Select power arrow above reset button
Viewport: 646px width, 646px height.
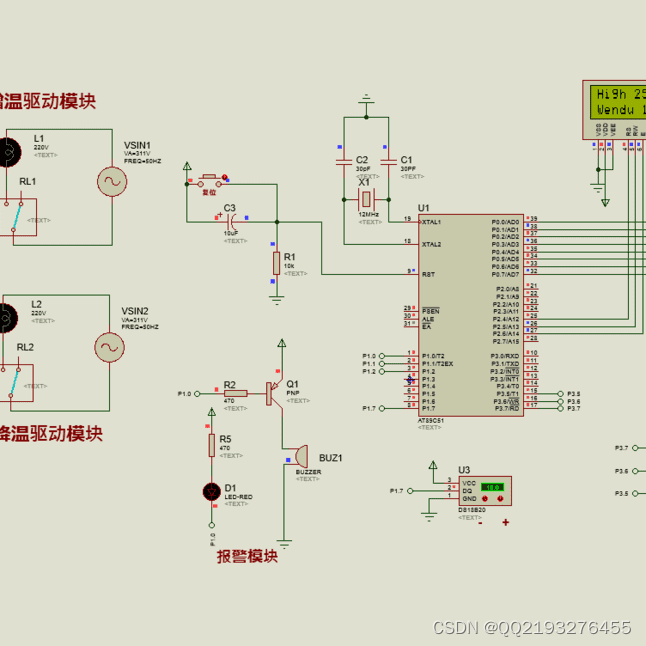[187, 166]
